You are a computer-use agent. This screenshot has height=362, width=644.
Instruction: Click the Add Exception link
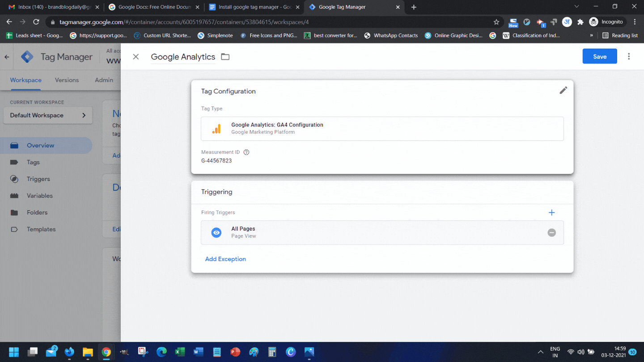point(225,259)
